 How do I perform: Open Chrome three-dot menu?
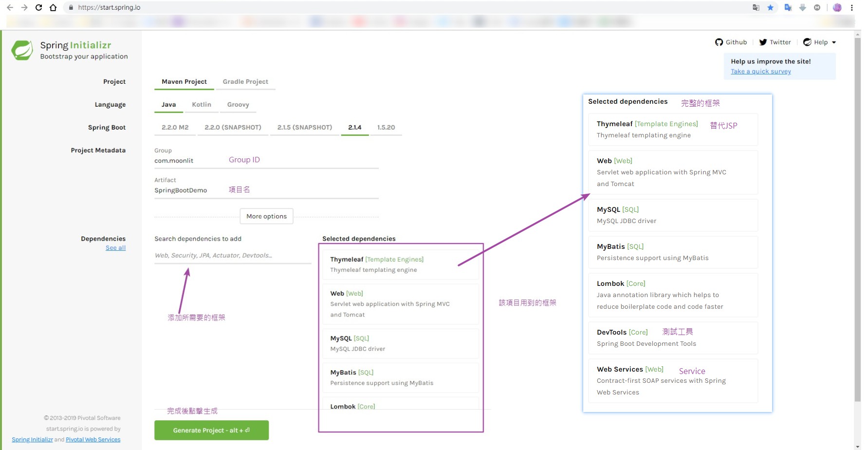click(852, 7)
